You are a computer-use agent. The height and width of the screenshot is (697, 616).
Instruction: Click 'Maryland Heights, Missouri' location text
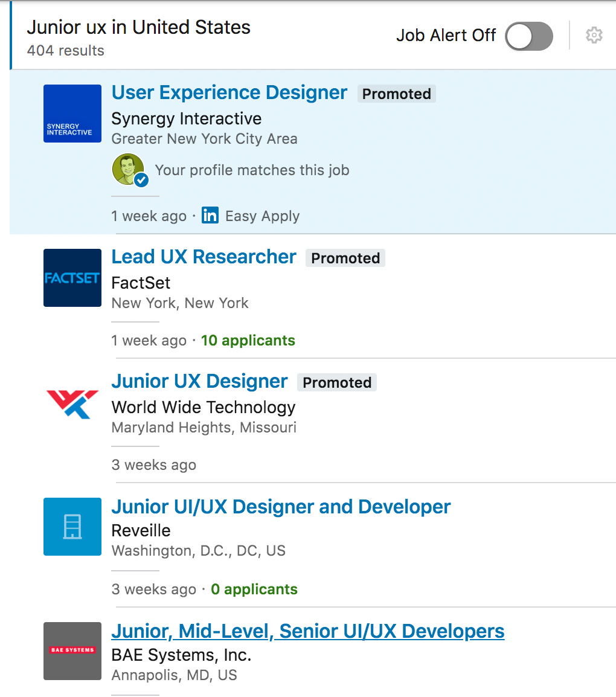(204, 428)
